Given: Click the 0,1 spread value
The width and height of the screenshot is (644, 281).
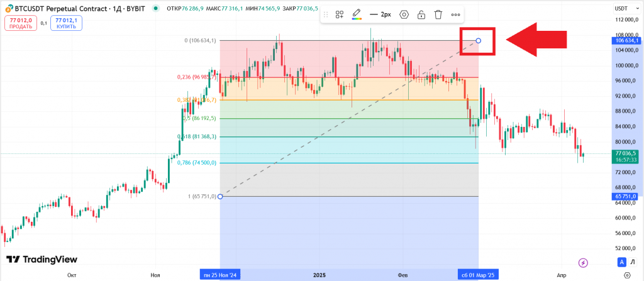Looking at the screenshot, I should 44,23.
